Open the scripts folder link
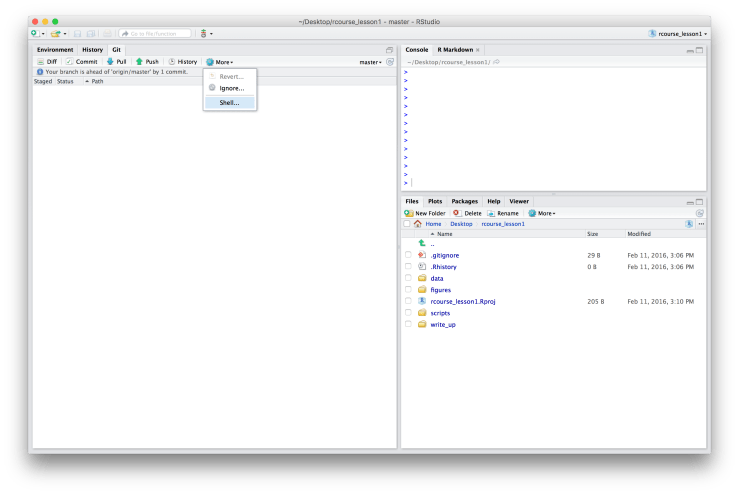This screenshot has width=739, height=494. (x=440, y=313)
